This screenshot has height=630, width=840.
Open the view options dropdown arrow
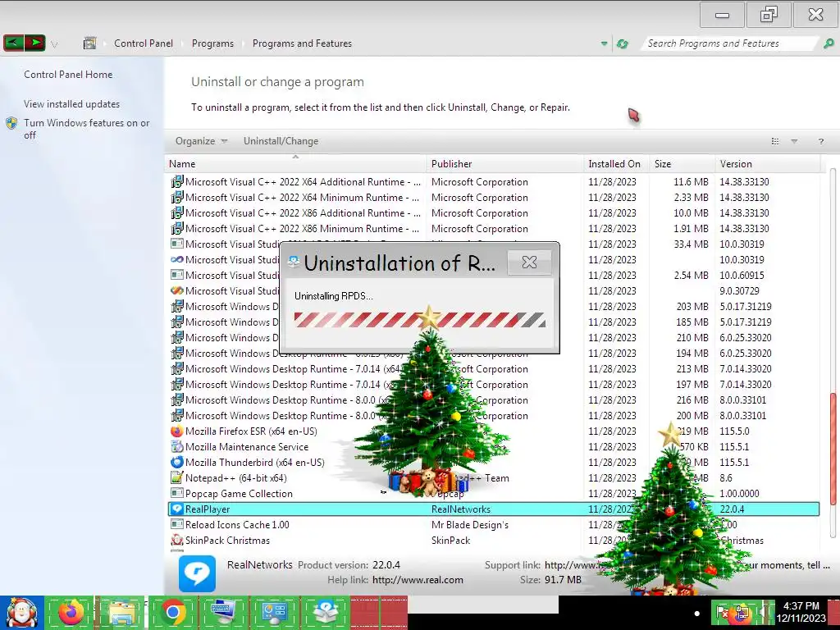[x=794, y=141]
